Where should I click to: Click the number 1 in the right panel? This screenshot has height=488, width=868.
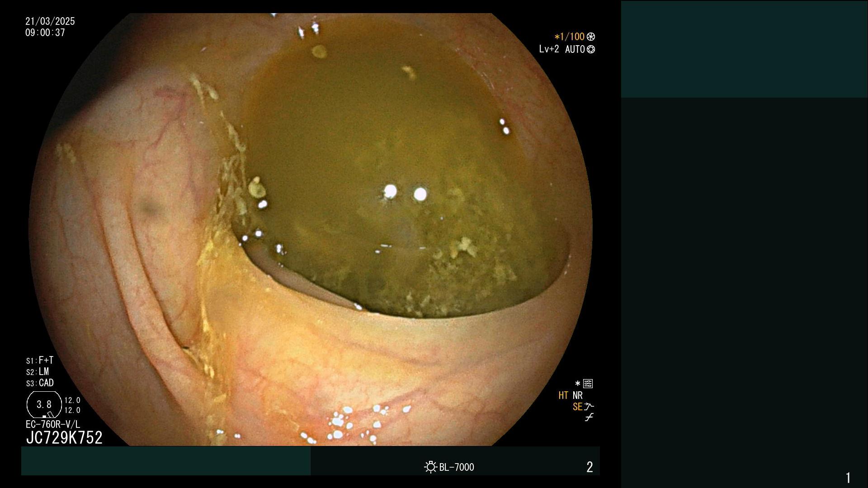848,478
